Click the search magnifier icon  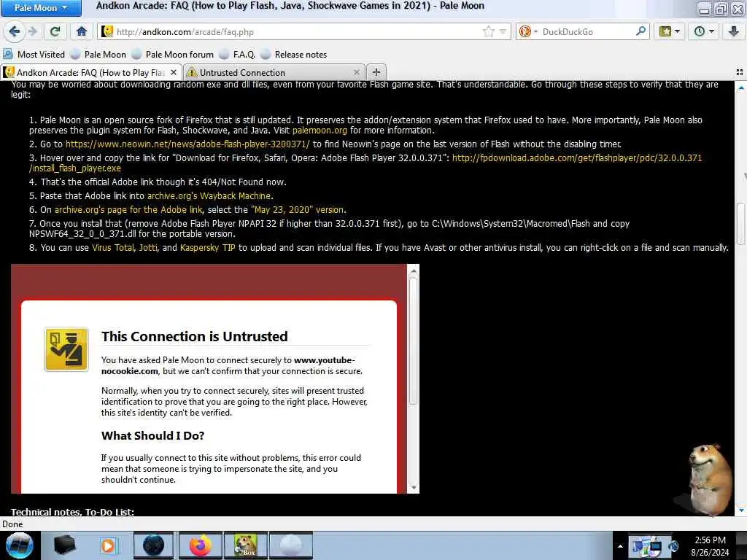640,32
